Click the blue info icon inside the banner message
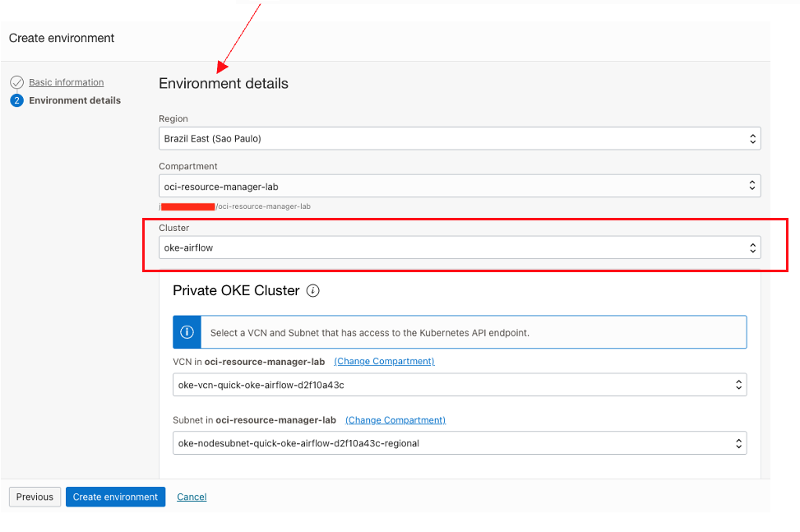 tap(187, 332)
